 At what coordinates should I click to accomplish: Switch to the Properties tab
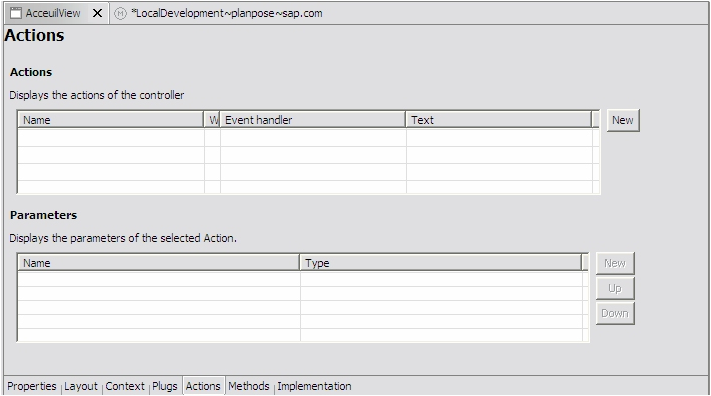32,386
